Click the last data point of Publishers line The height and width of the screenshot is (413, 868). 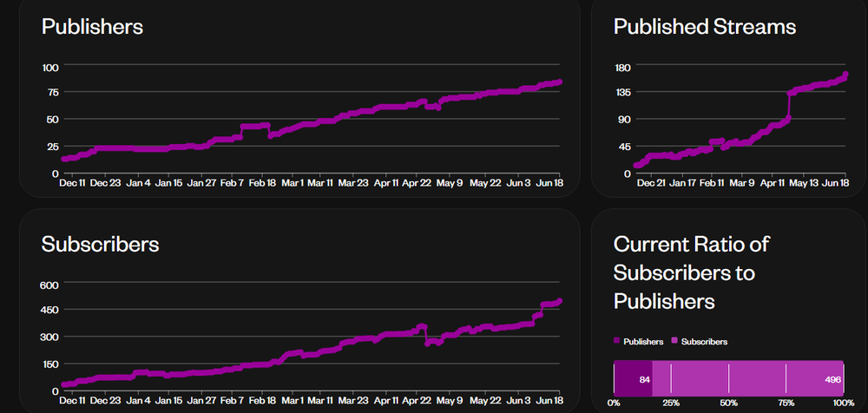(560, 82)
